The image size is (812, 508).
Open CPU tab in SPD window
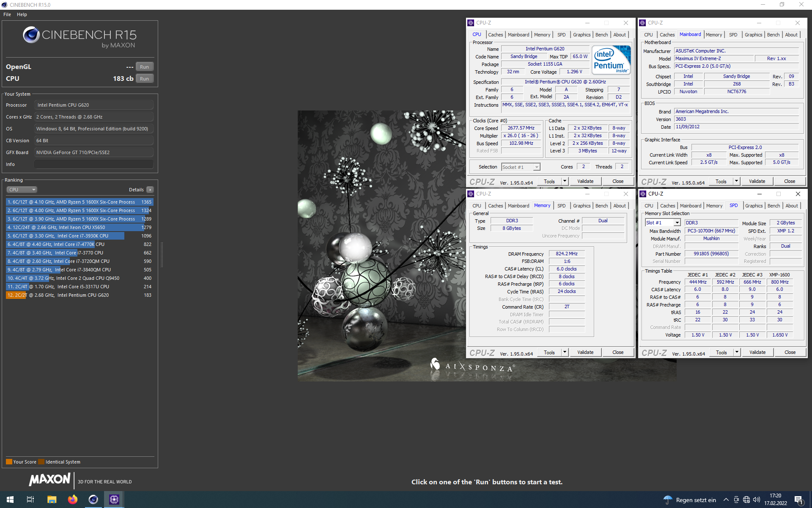click(649, 206)
